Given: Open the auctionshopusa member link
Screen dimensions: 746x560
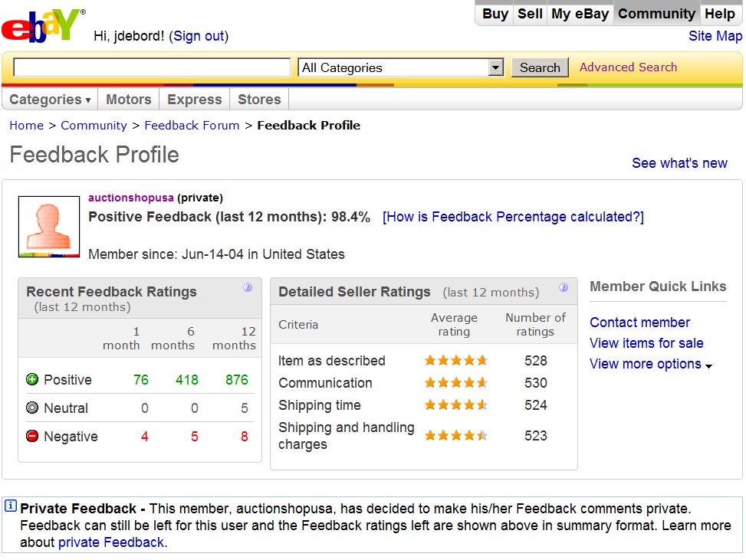Looking at the screenshot, I should coord(131,198).
